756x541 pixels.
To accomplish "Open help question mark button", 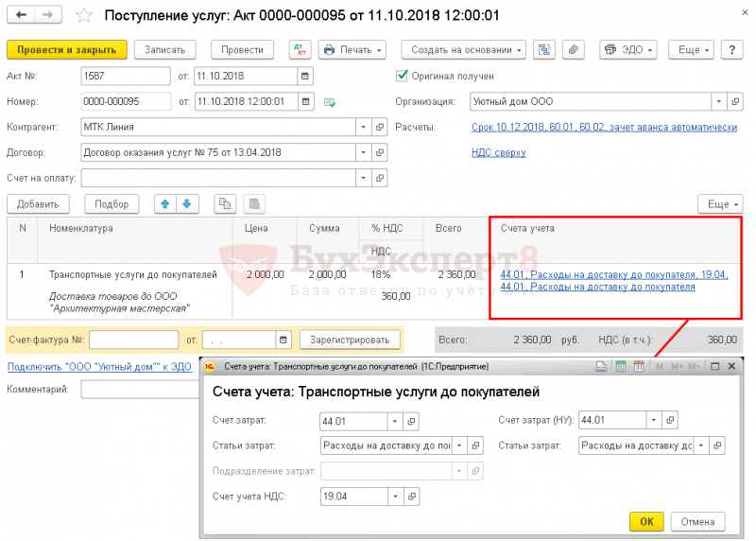I will tap(731, 50).
